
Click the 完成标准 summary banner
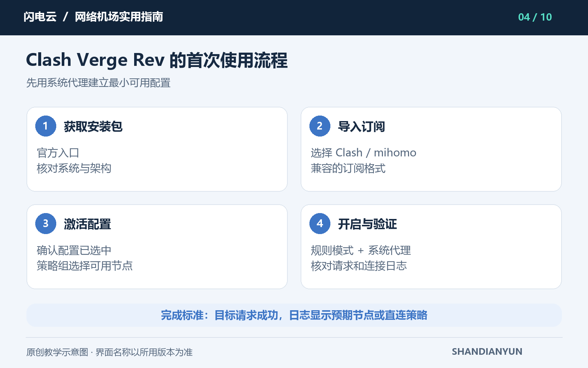click(x=294, y=315)
